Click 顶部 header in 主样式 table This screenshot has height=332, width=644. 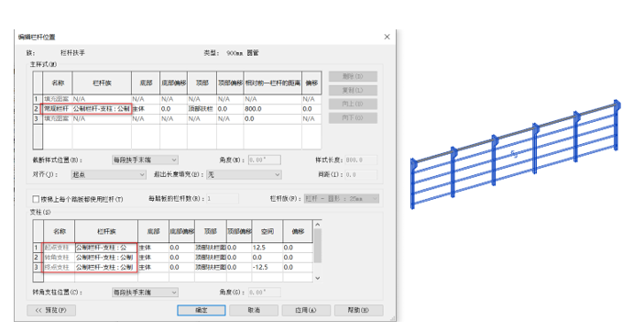[202, 83]
